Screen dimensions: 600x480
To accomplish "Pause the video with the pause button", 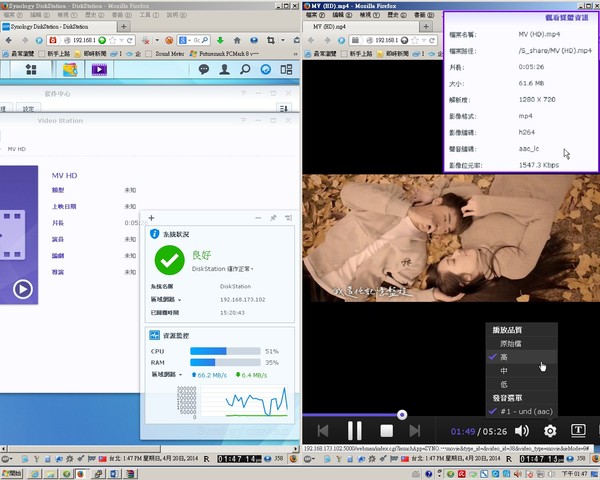I will pyautogui.click(x=354, y=431).
